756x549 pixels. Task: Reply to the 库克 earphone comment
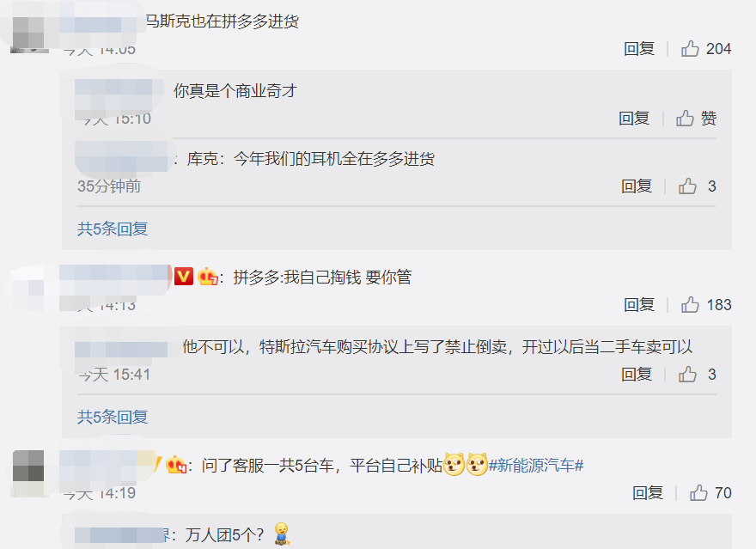637,186
